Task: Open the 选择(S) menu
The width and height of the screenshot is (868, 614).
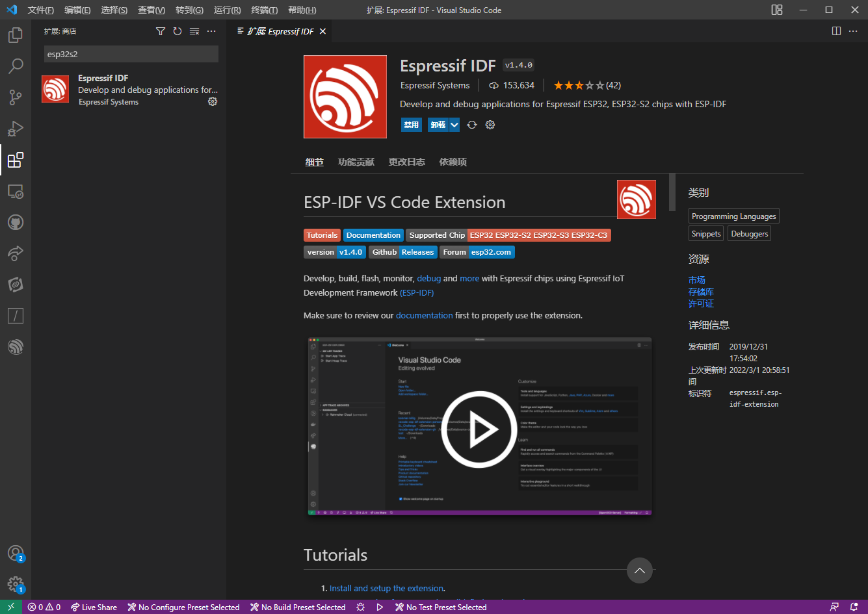Action: [114, 10]
